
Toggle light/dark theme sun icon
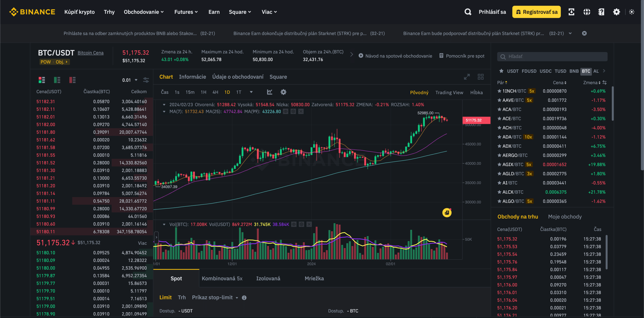(632, 12)
